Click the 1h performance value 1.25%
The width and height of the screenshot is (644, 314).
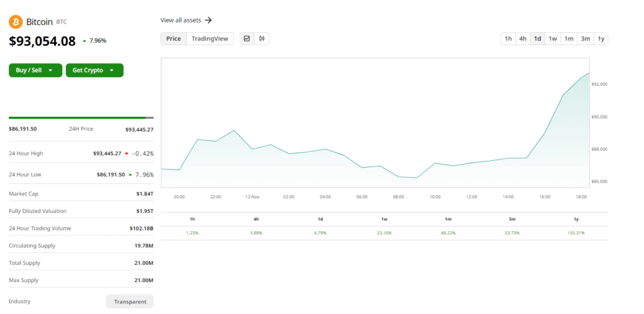pos(192,233)
